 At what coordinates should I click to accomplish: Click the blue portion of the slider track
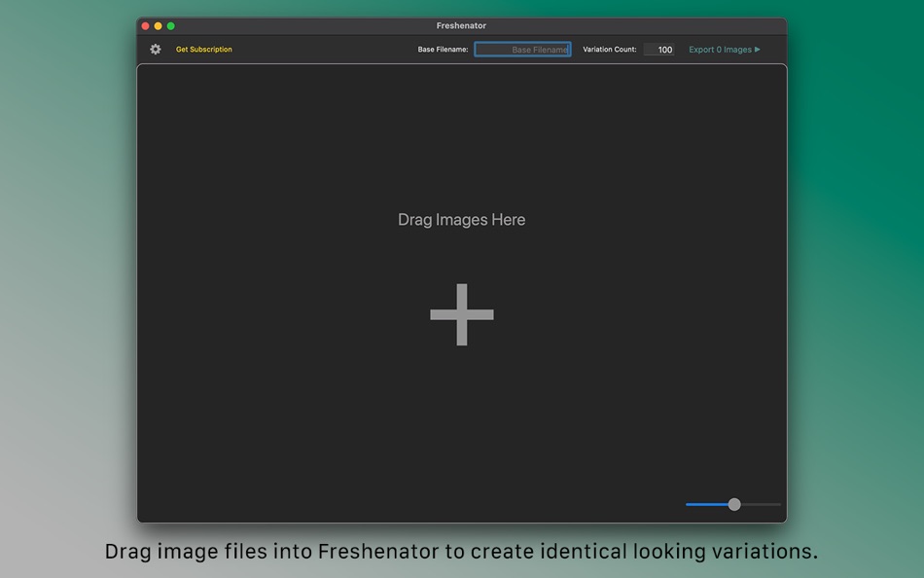tap(705, 504)
